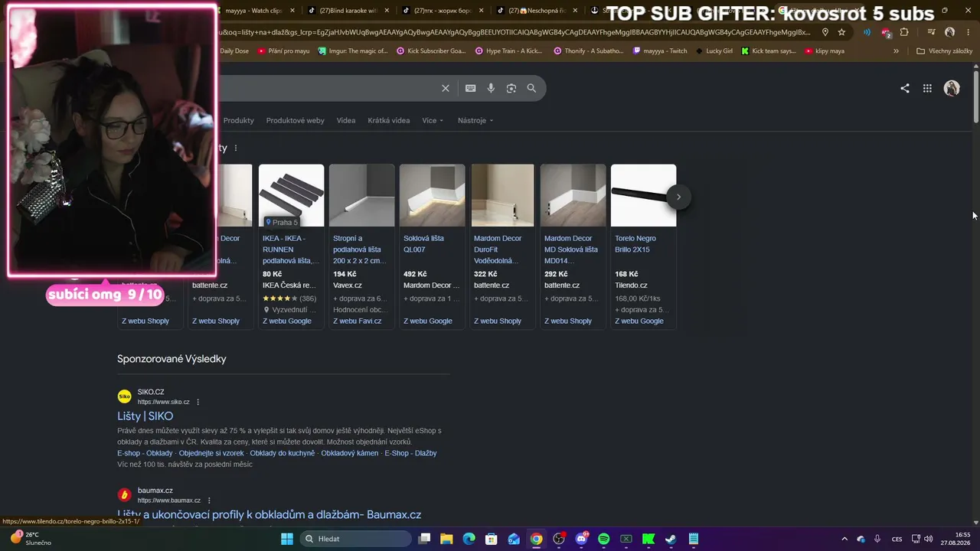
Task: Switch to the mayyya Watch clips tab
Action: (x=254, y=11)
